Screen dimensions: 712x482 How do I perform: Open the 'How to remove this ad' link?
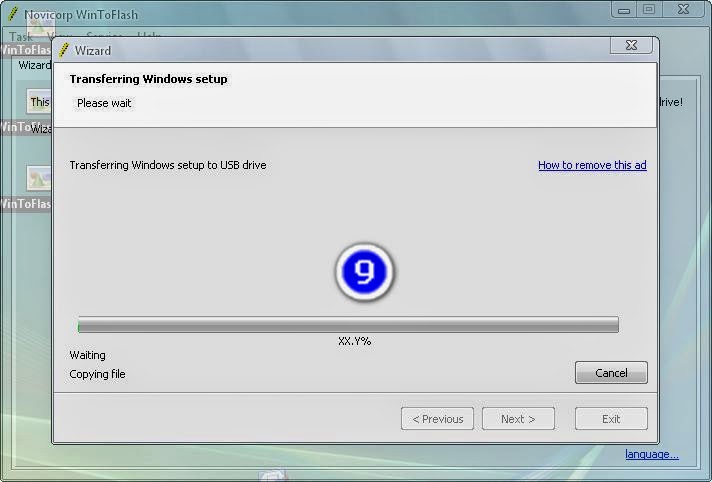point(592,165)
